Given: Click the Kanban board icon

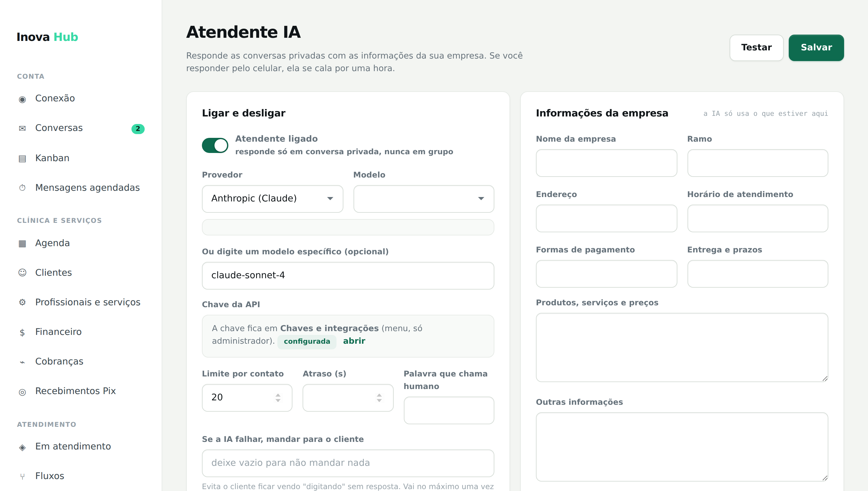Looking at the screenshot, I should click(22, 159).
